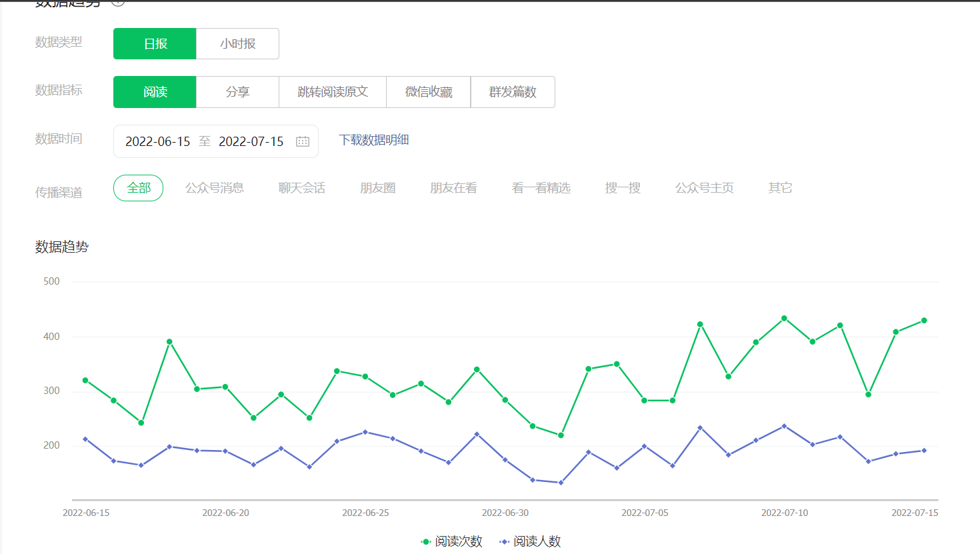Screen dimensions: 980x554
Task: Click green 阅读次数 point at 2022-06-15
Action: pos(85,381)
